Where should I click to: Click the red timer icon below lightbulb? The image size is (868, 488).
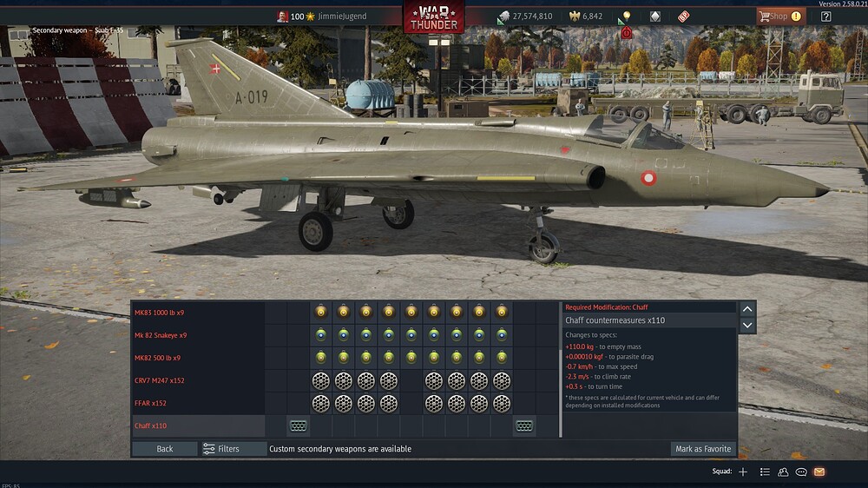[x=626, y=33]
